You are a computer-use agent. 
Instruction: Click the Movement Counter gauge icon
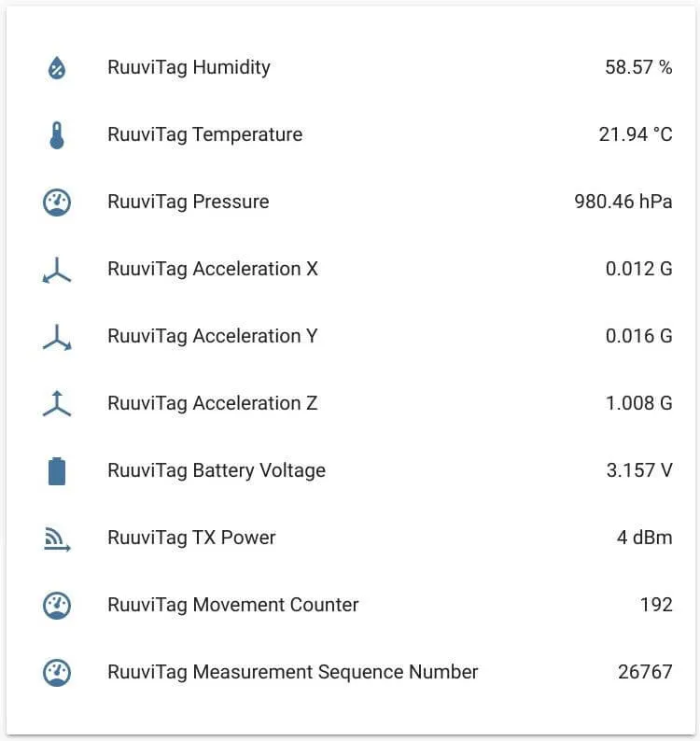click(x=57, y=605)
